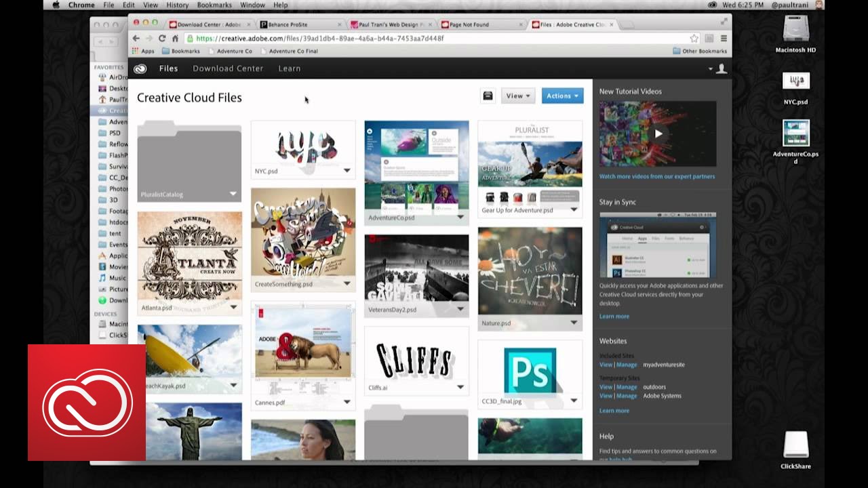The width and height of the screenshot is (868, 488).
Task: Click Watch more videos from expert partners
Action: point(657,176)
